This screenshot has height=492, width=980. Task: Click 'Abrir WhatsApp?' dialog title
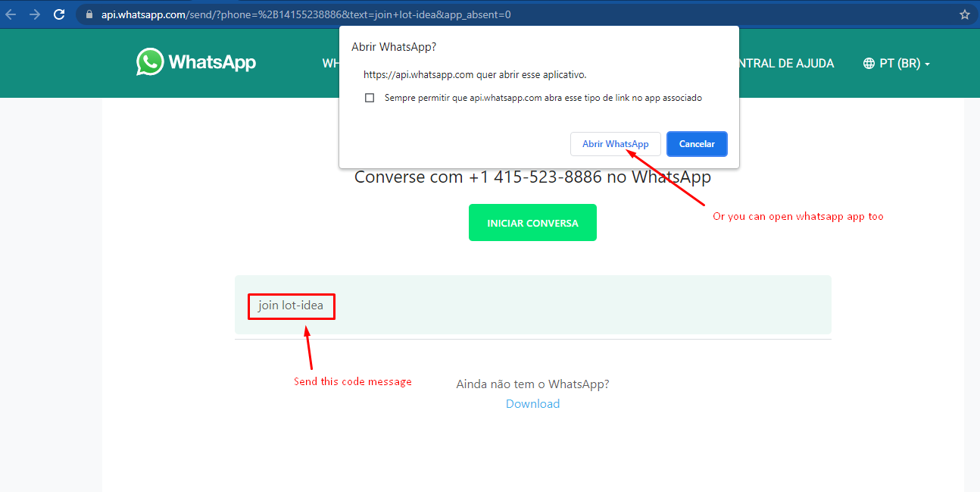[x=394, y=47]
